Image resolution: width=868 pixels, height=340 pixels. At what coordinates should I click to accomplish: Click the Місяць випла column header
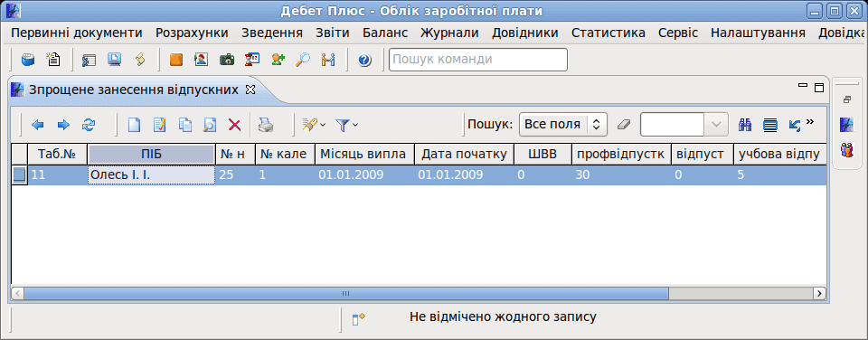click(x=364, y=155)
